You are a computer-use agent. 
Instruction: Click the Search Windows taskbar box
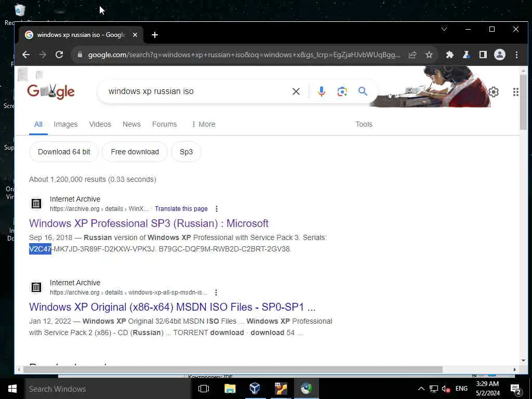108,389
